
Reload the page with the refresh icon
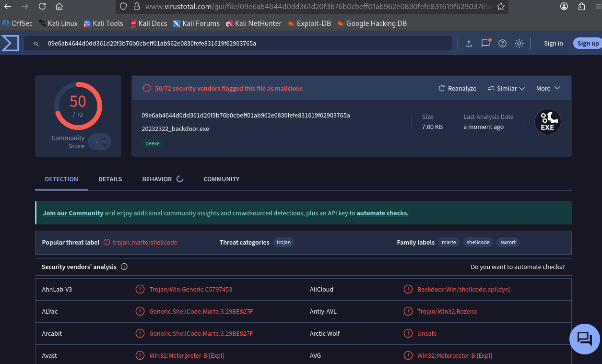point(42,7)
